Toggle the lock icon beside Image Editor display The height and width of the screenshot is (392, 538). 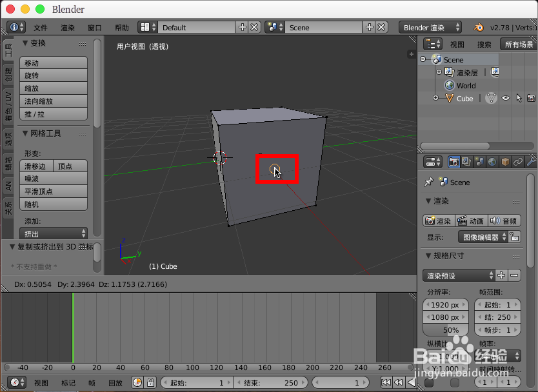tap(514, 237)
